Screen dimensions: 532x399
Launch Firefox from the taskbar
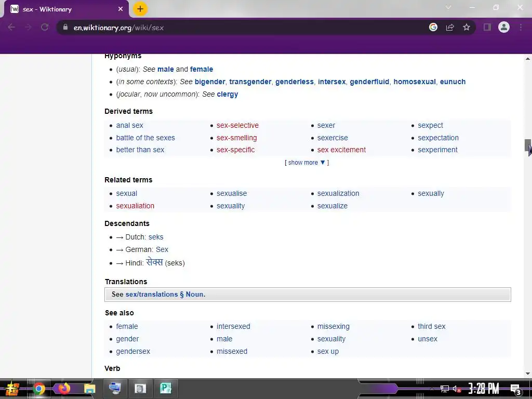[x=64, y=388]
